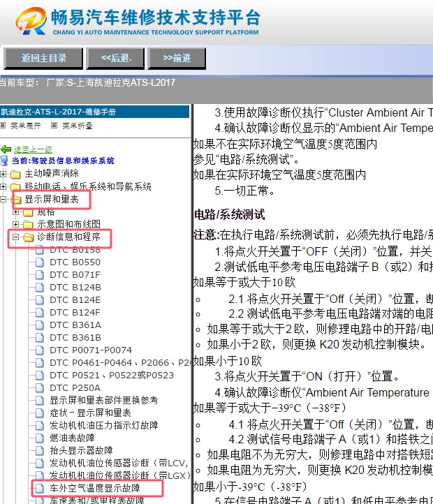Click the folder icon beside 示意图和布线图
The image size is (433, 504).
(x=28, y=224)
